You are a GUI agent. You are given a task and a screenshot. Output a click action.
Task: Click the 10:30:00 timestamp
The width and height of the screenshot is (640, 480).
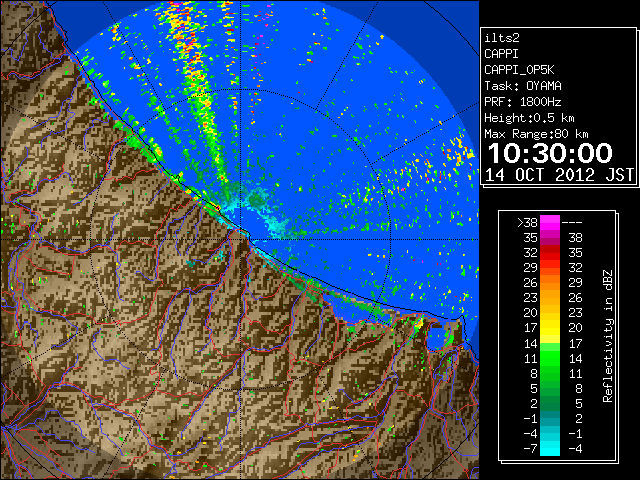click(x=550, y=153)
